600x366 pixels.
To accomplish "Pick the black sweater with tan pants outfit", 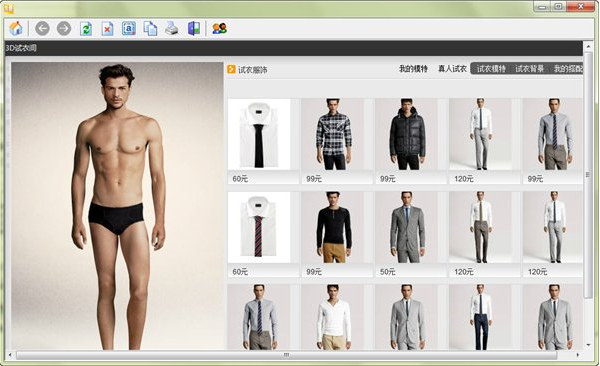I will (x=333, y=227).
